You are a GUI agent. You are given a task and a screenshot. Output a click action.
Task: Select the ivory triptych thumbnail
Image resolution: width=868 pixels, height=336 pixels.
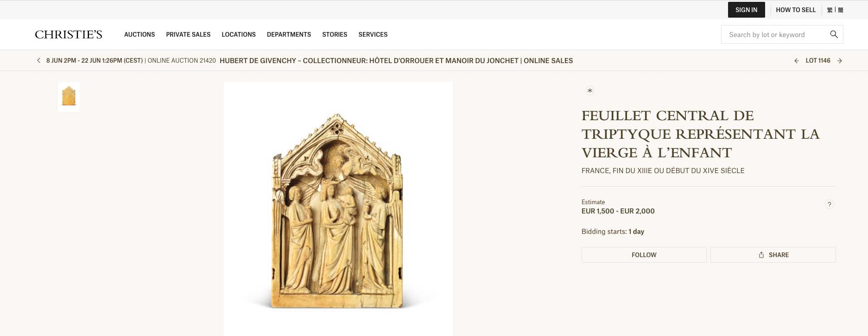69,97
